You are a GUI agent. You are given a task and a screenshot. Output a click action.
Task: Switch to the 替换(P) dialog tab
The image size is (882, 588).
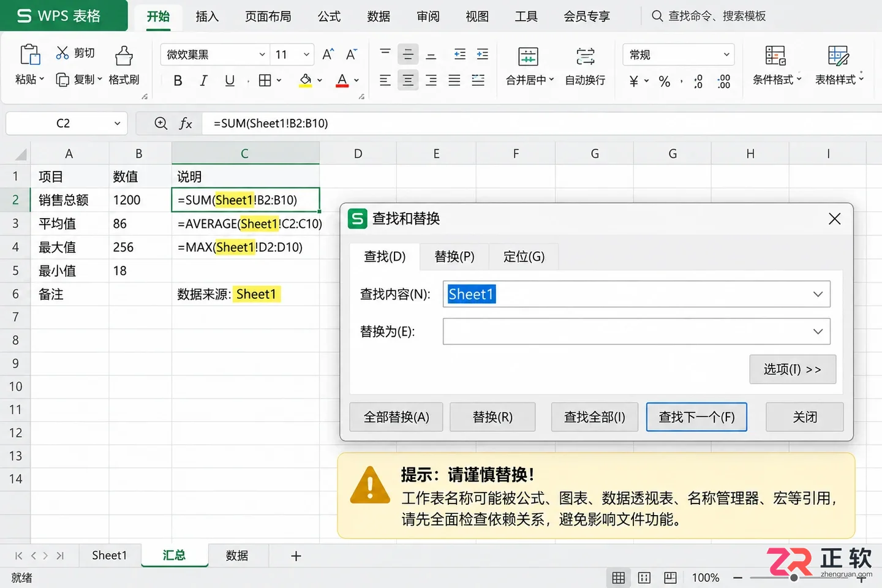[454, 257]
